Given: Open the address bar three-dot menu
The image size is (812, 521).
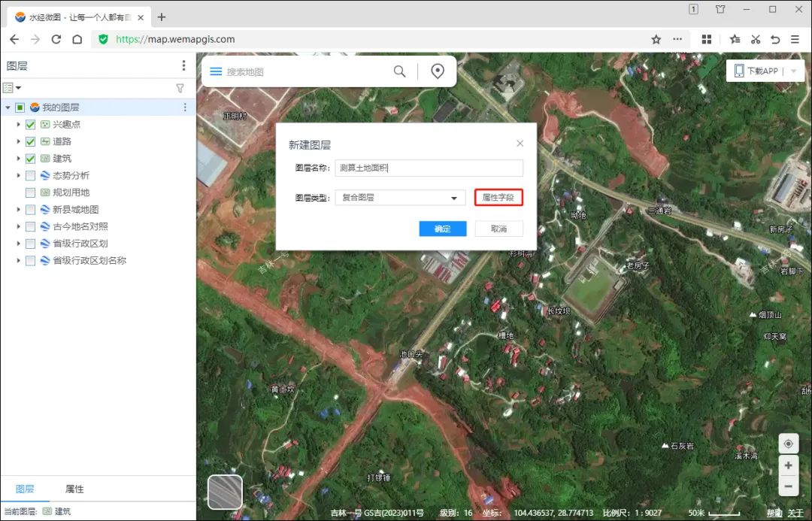Looking at the screenshot, I should (x=677, y=39).
